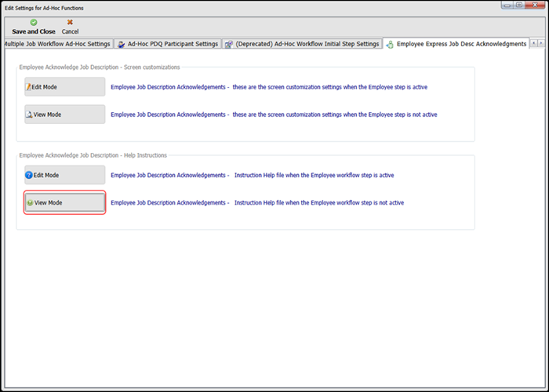Click magnifier View Mode under Screen customizations
549x392 pixels.
point(64,114)
